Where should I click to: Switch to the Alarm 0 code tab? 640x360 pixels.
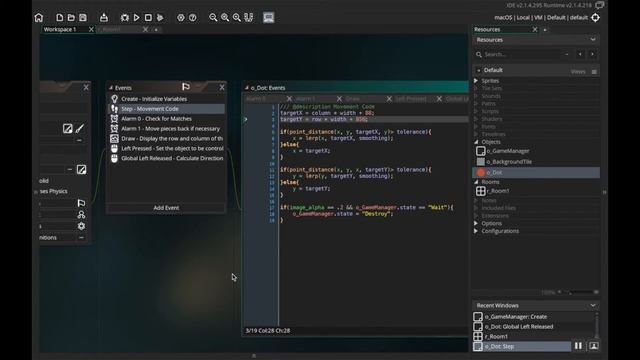pos(256,99)
